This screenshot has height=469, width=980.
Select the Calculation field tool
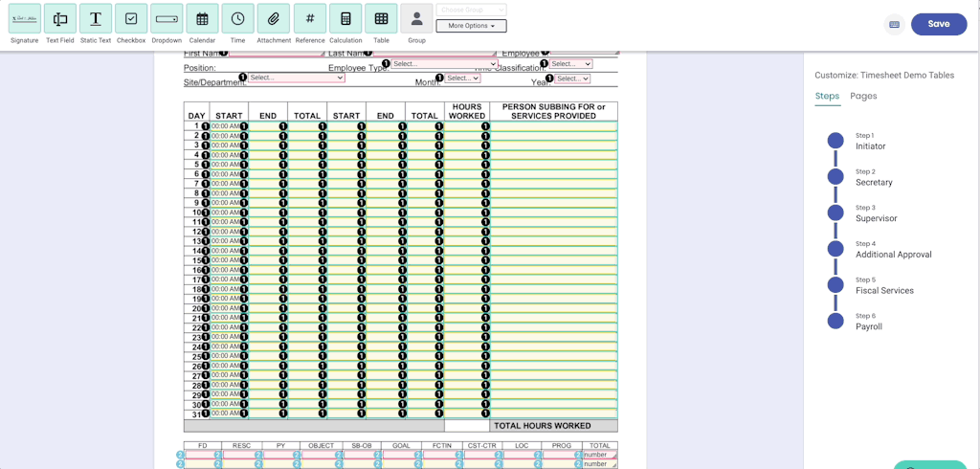pyautogui.click(x=345, y=18)
